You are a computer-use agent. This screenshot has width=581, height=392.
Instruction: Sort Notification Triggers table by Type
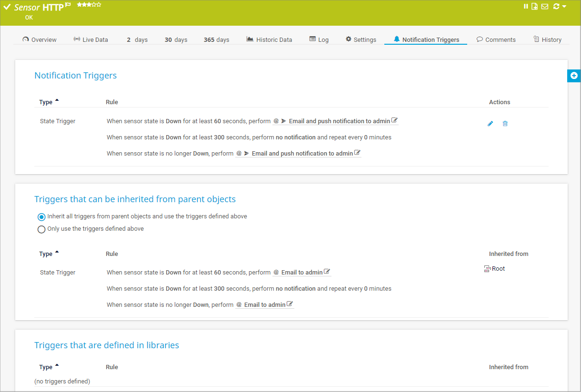coord(46,102)
